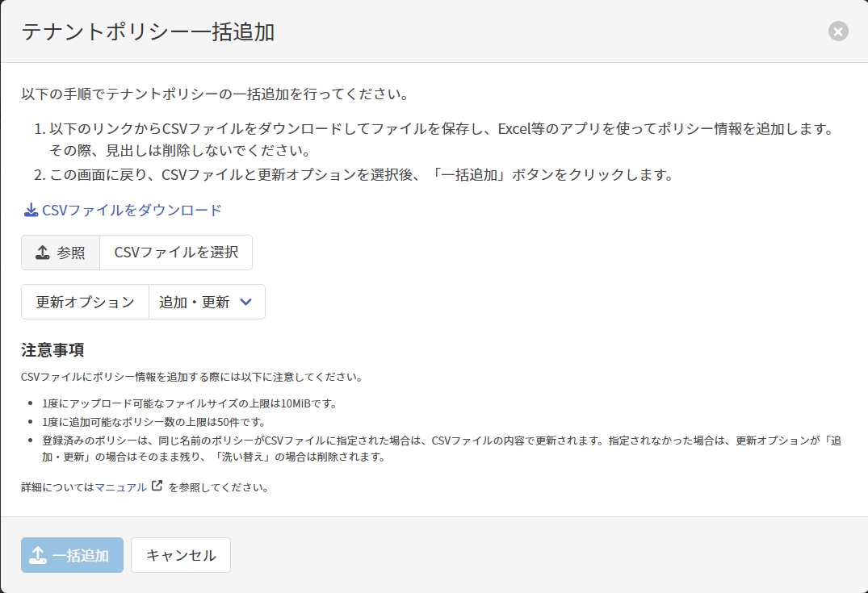
Task: Open the マニュアル link
Action: point(121,487)
